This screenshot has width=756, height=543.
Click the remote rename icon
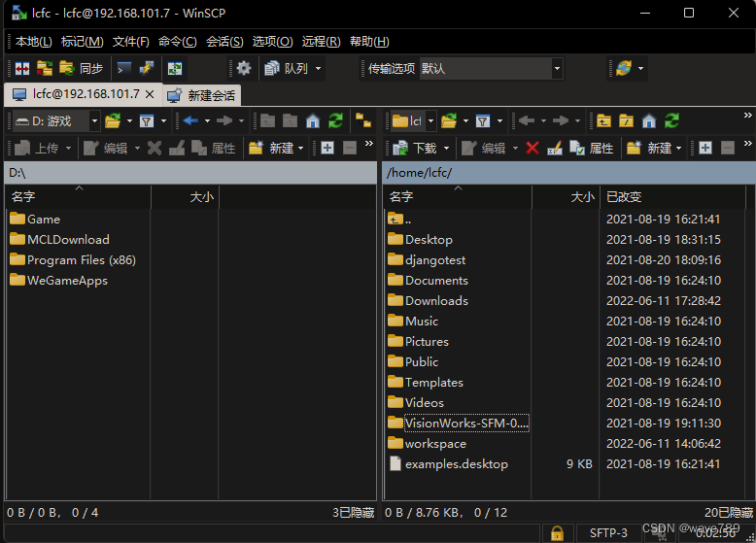555,148
